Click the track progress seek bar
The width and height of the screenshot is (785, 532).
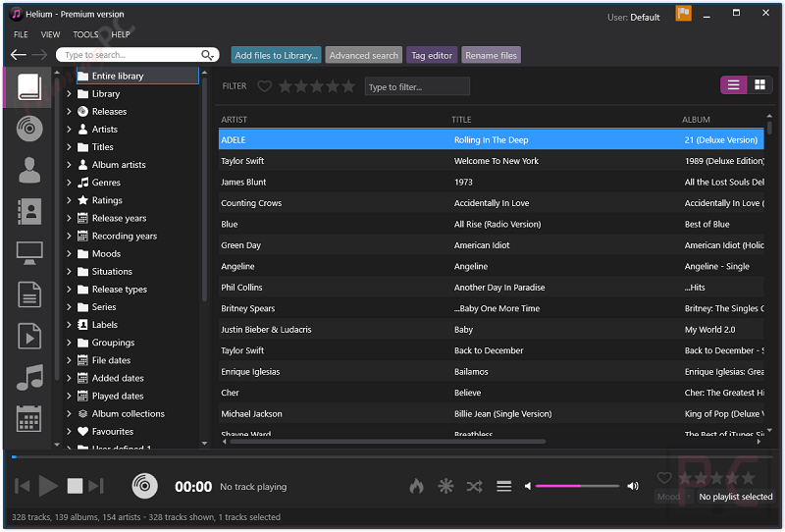tap(391, 456)
